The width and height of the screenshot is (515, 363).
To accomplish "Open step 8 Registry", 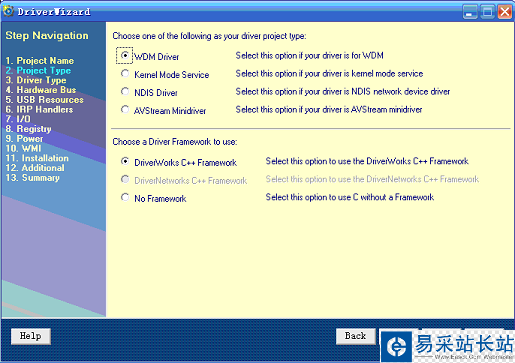I will (29, 129).
